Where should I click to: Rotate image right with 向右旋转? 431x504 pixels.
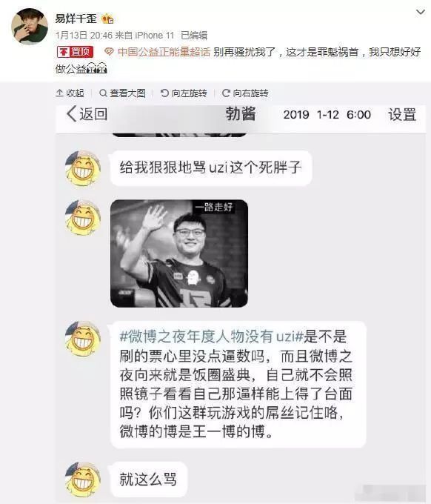245,93
